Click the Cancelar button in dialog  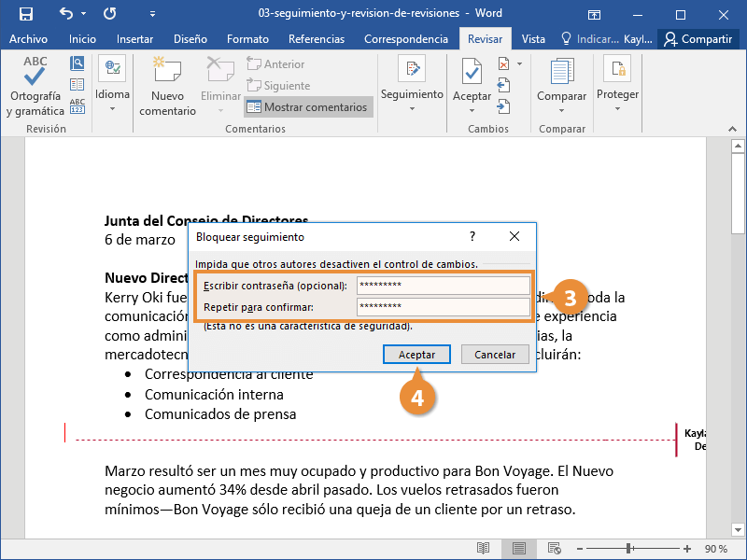(495, 355)
